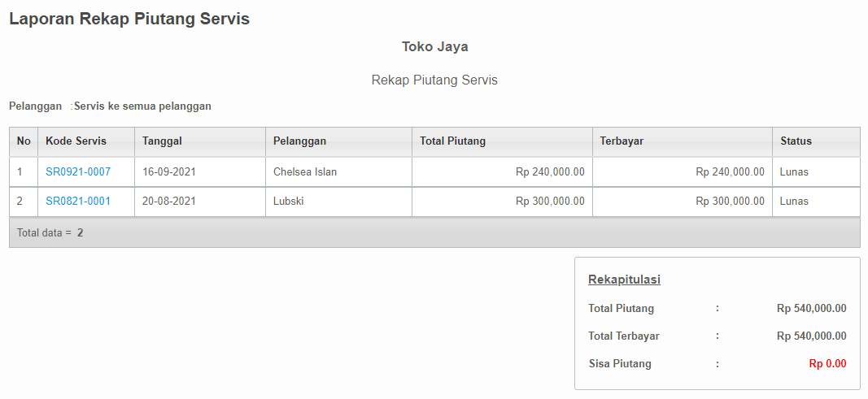The width and height of the screenshot is (868, 399).
Task: Click the Tanggal column header
Action: [x=162, y=141]
